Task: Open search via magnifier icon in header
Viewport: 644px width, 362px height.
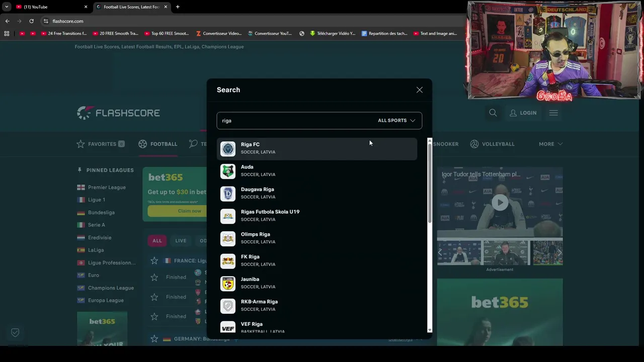Action: coord(493,113)
